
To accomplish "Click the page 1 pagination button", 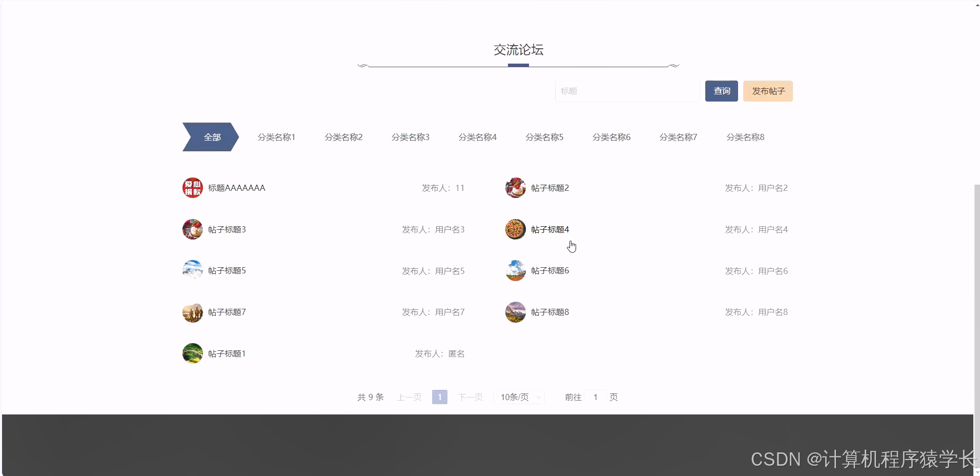I will (439, 396).
